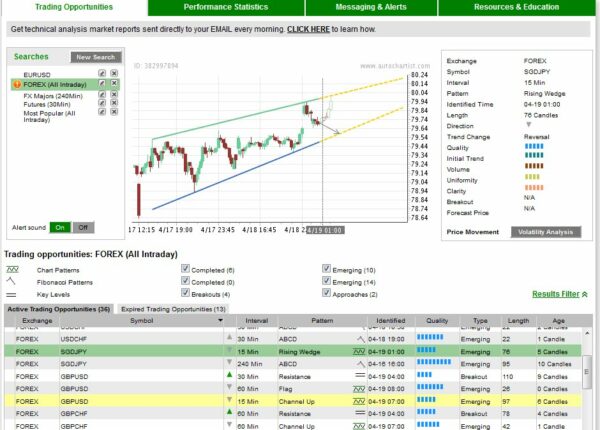Click the Fibonacci Patterns legend icon
The width and height of the screenshot is (600, 430).
click(x=14, y=282)
